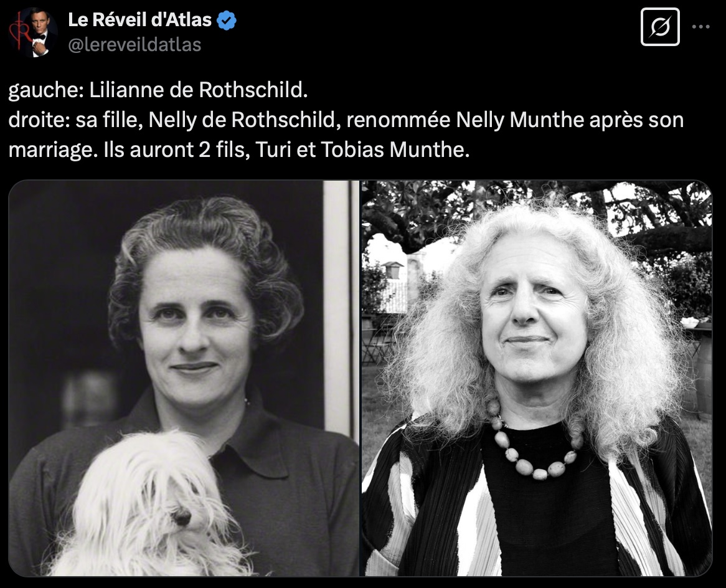Click the words 'Nelly de Rothschild' in tweet
This screenshot has width=726, height=588.
(x=241, y=120)
